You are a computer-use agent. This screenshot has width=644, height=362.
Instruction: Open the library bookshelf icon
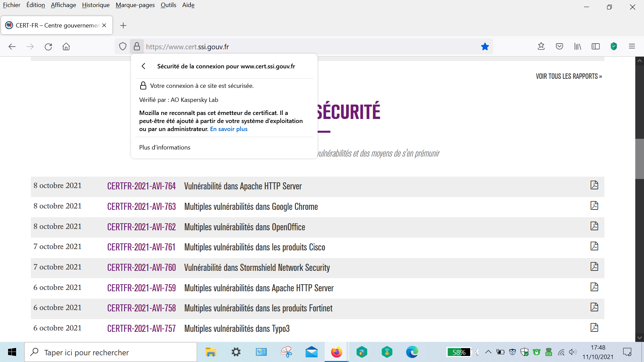pyautogui.click(x=577, y=47)
